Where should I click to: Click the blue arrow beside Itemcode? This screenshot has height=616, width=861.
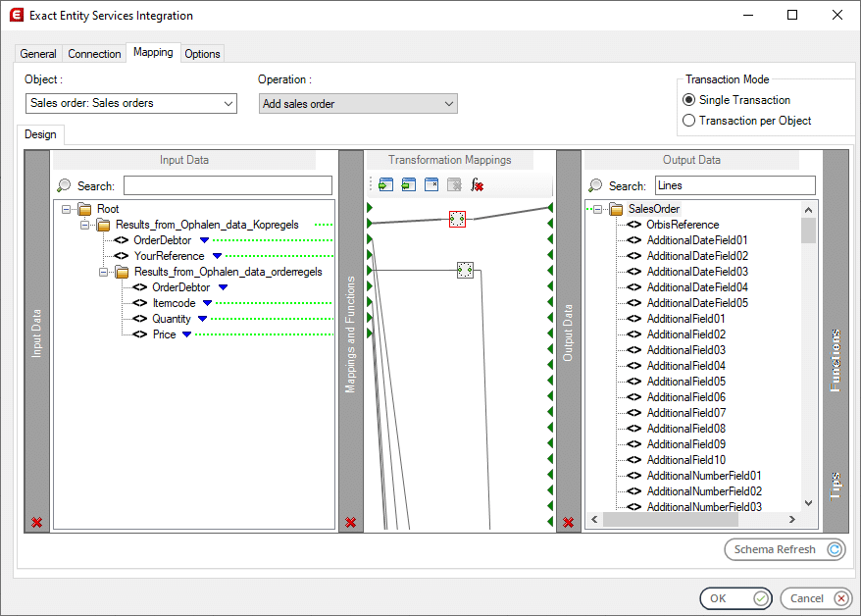207,303
